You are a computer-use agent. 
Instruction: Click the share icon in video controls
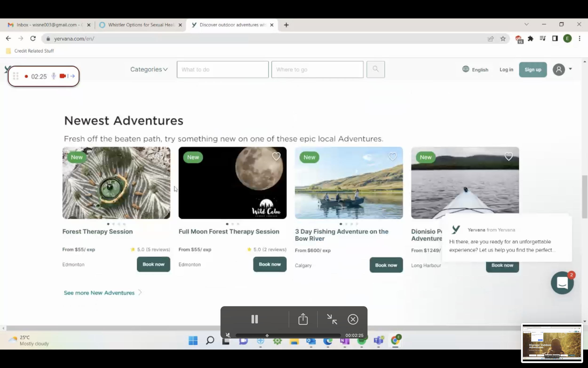tap(303, 319)
